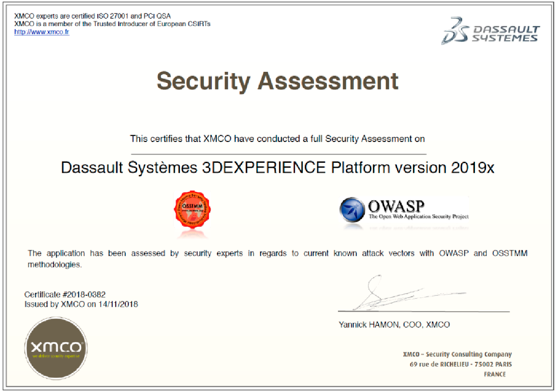This screenshot has height=392, width=556.
Task: Click the ISO 27001 and PCI QSA line
Action: [x=92, y=16]
